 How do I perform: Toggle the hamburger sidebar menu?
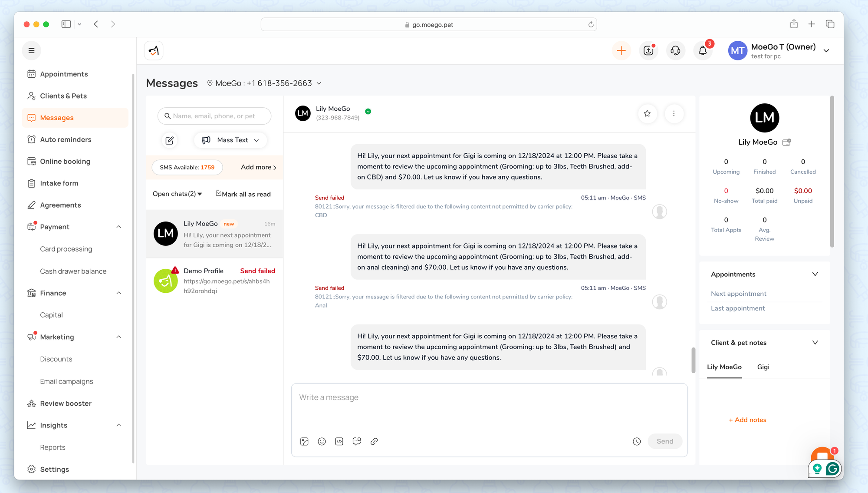[31, 51]
